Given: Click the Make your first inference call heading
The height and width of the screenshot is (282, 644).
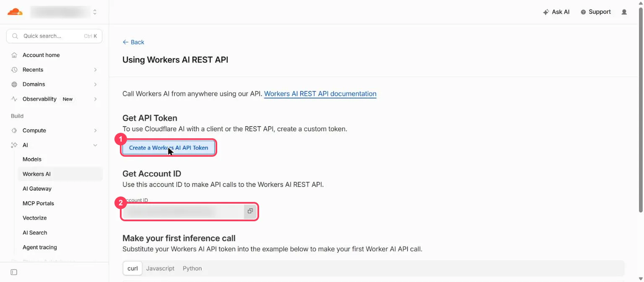Looking at the screenshot, I should pos(179,238).
